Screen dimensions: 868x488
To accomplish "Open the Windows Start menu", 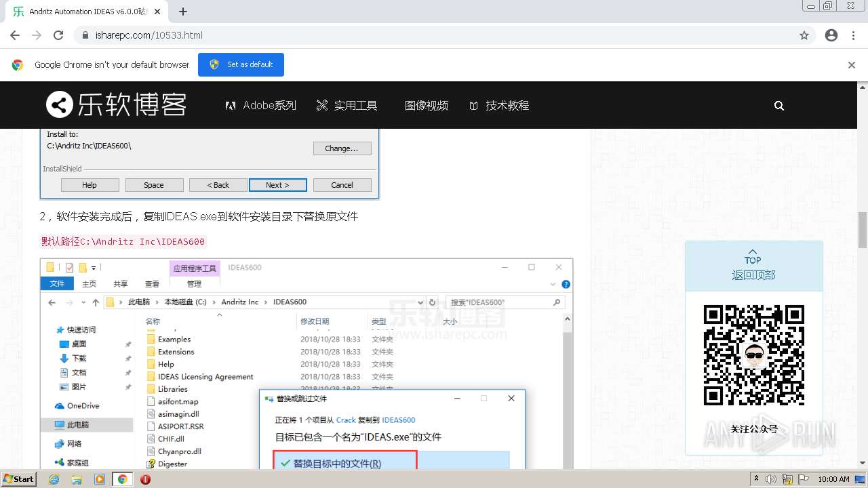I will pyautogui.click(x=18, y=479).
